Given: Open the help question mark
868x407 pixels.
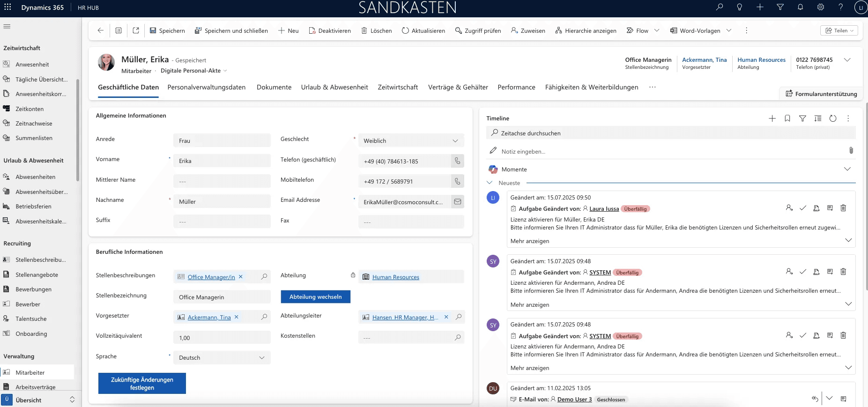Looking at the screenshot, I should tap(841, 7).
